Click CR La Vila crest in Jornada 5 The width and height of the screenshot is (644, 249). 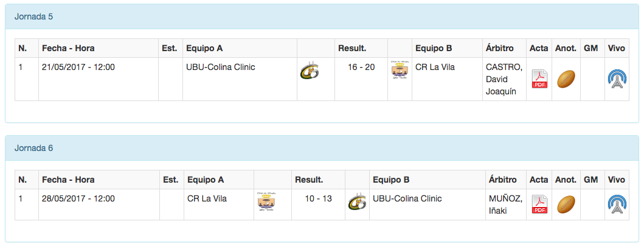click(400, 71)
